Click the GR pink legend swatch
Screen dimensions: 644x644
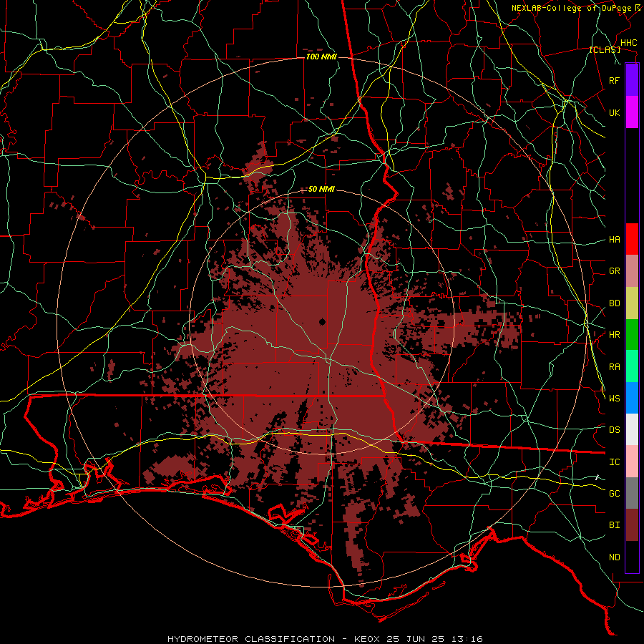click(632, 271)
